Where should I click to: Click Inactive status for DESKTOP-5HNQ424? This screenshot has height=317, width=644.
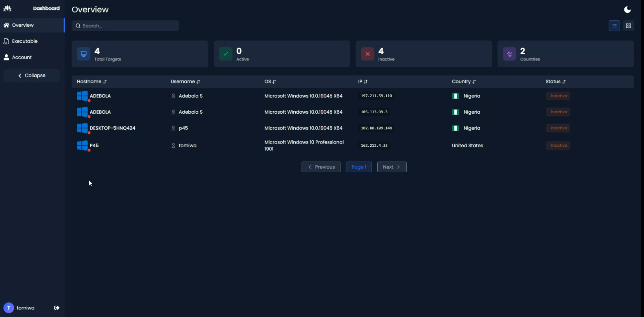558,128
